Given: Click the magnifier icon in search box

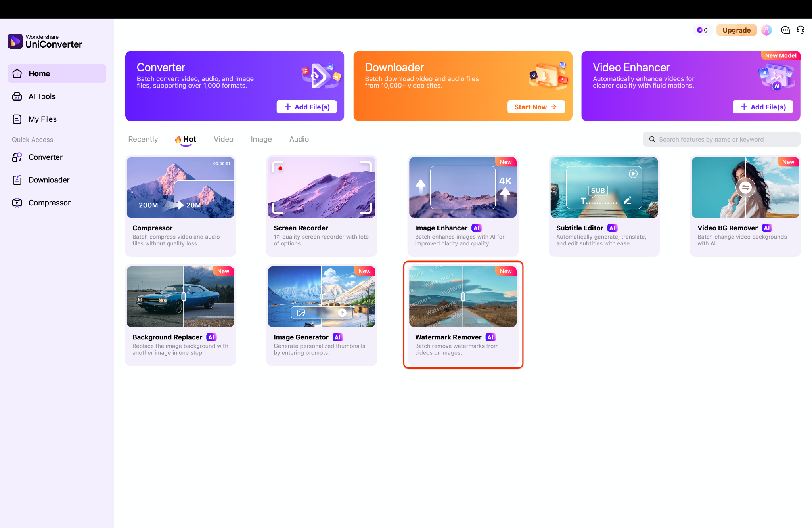Looking at the screenshot, I should [x=652, y=139].
